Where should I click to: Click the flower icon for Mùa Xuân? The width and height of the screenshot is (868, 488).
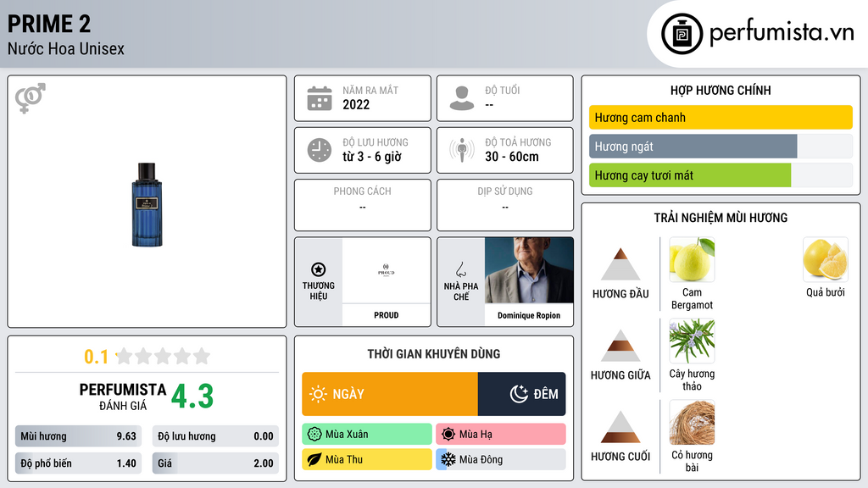pyautogui.click(x=314, y=435)
